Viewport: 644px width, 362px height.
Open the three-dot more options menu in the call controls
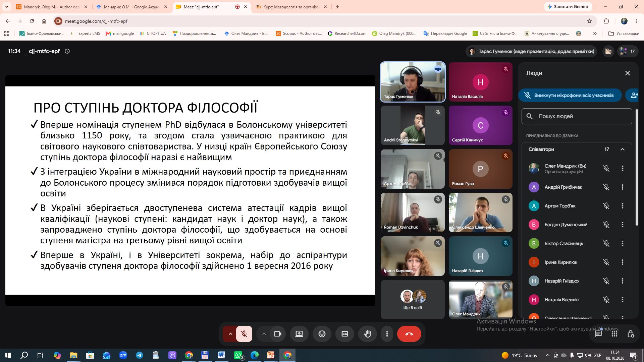click(x=387, y=334)
